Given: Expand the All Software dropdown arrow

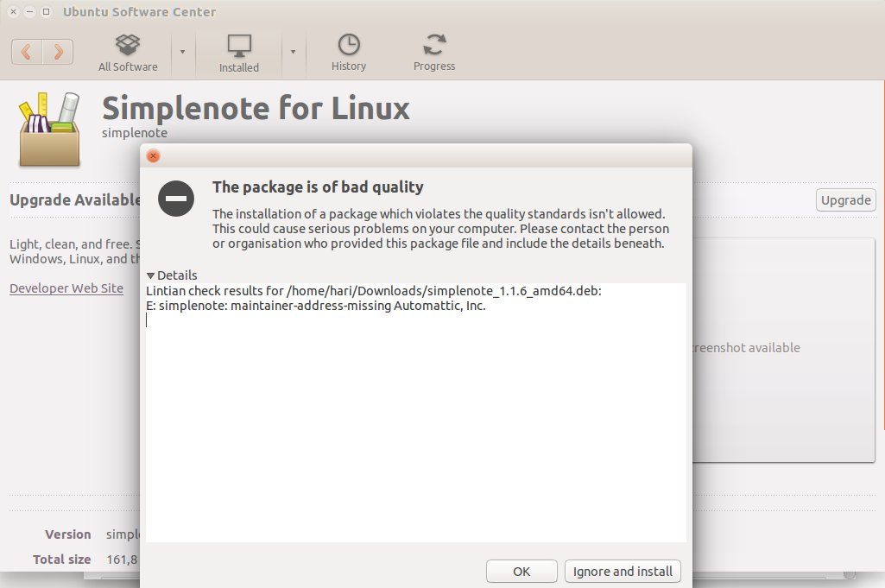Looking at the screenshot, I should (x=182, y=52).
